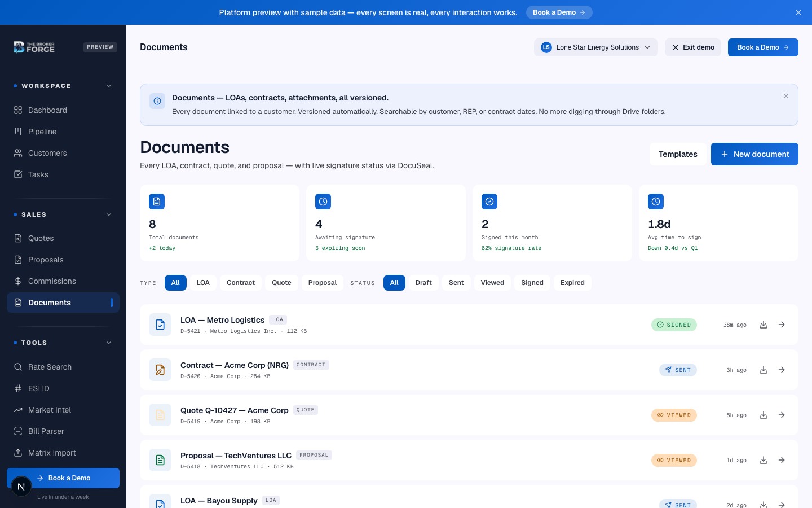Download the LOA — Metro Logistics document
The width and height of the screenshot is (812, 508).
(x=764, y=325)
